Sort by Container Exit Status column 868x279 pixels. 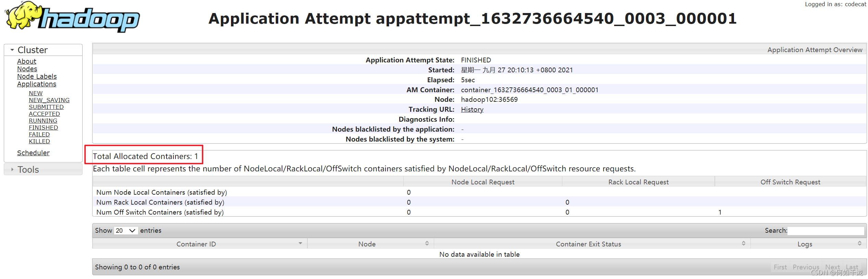(x=592, y=244)
